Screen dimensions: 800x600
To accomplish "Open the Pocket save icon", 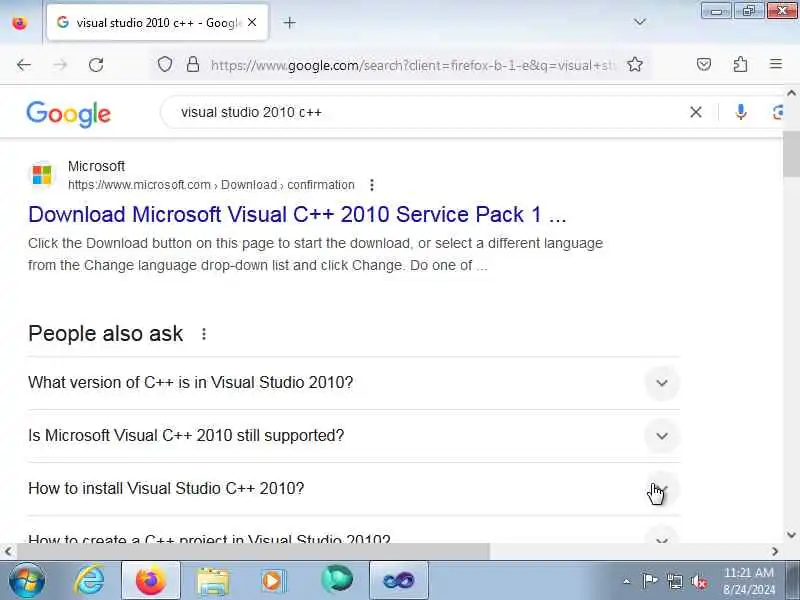I will click(x=704, y=64).
